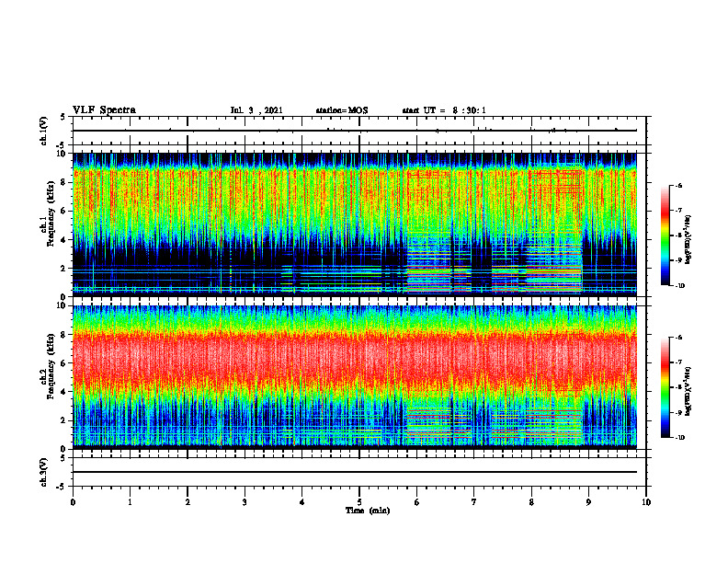Click tick label "3" on the time axis
This screenshot has width=728, height=563.
tap(245, 502)
